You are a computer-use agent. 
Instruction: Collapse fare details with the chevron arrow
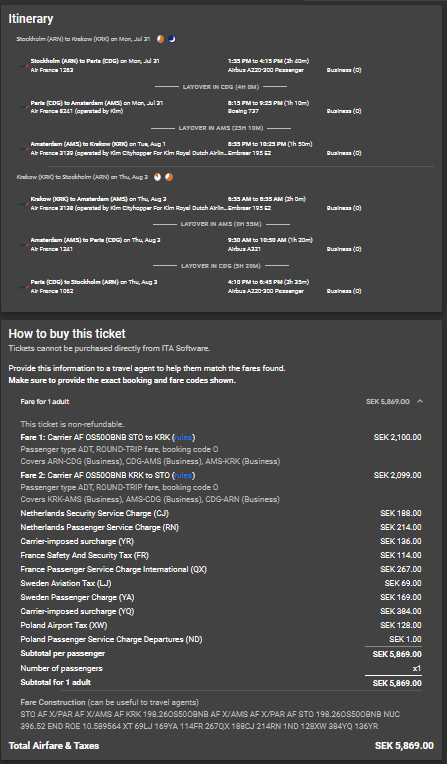(420, 401)
